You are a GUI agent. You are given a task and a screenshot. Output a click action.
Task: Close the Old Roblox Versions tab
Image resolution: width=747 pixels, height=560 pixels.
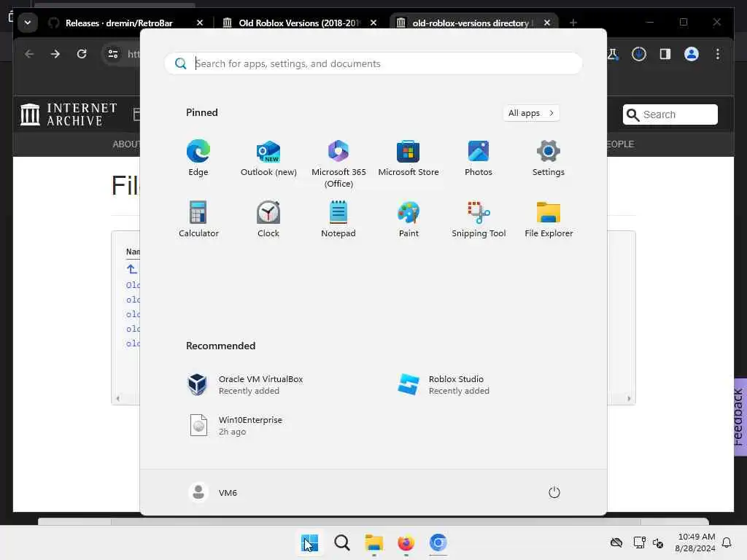tap(373, 23)
